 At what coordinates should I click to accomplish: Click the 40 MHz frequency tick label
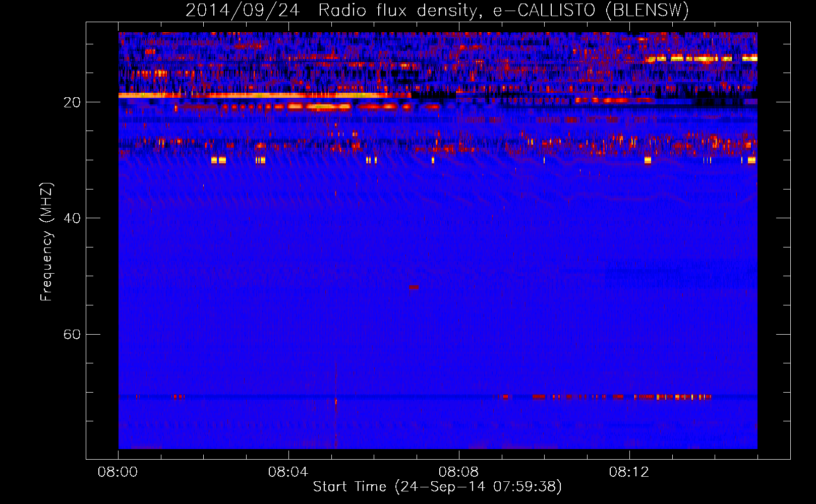click(72, 218)
